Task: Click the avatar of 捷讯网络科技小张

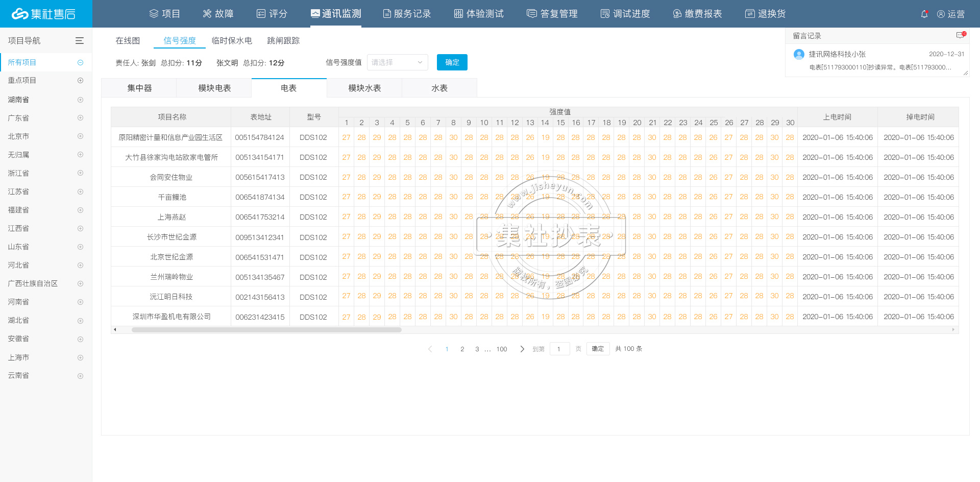Action: click(799, 54)
